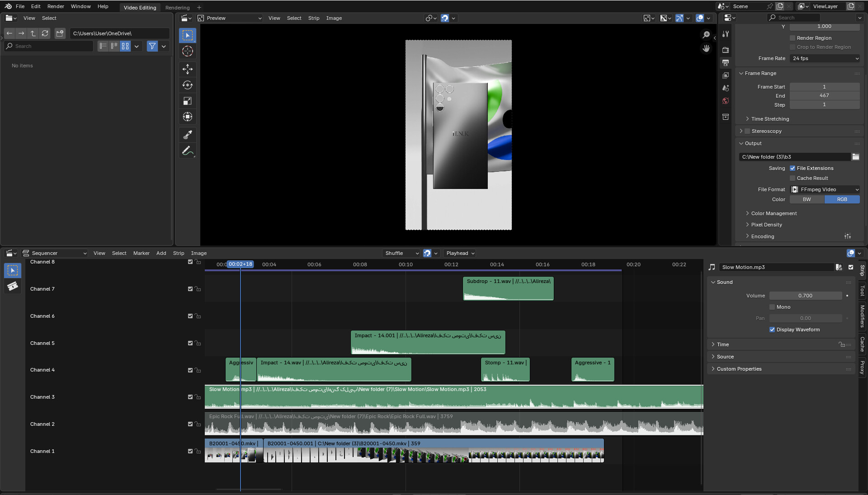The width and height of the screenshot is (868, 495).
Task: Open the Frame Rate 24 fps dropdown
Action: pos(825,58)
